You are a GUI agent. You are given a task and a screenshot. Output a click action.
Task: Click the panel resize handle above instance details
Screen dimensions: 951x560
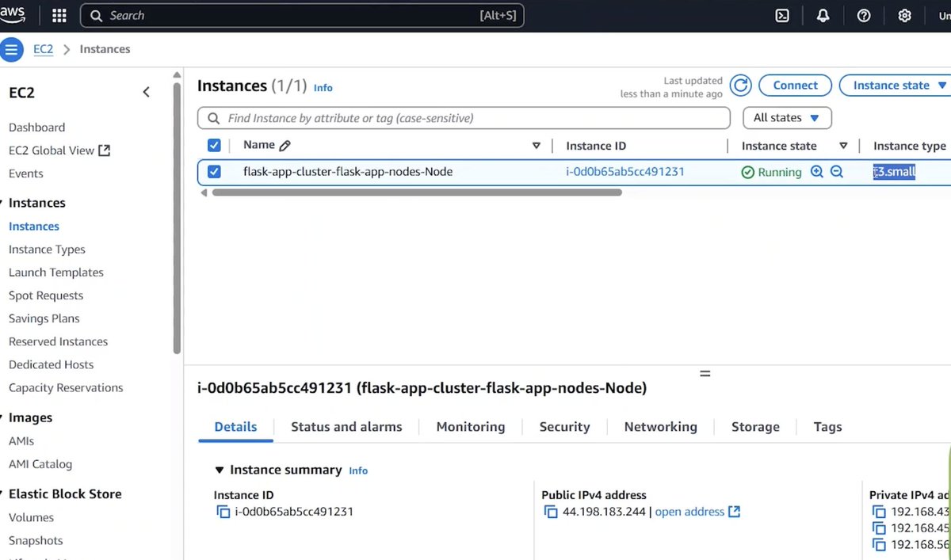click(705, 374)
